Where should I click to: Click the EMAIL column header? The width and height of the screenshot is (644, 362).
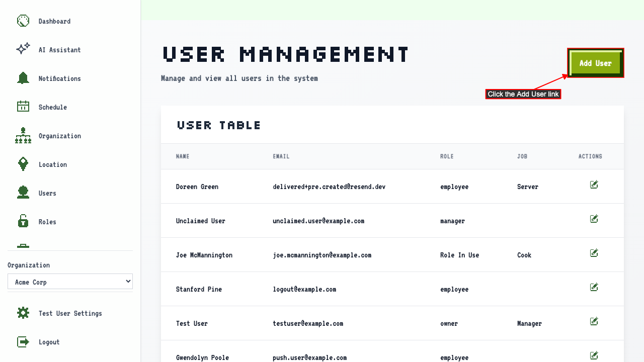pyautogui.click(x=281, y=156)
